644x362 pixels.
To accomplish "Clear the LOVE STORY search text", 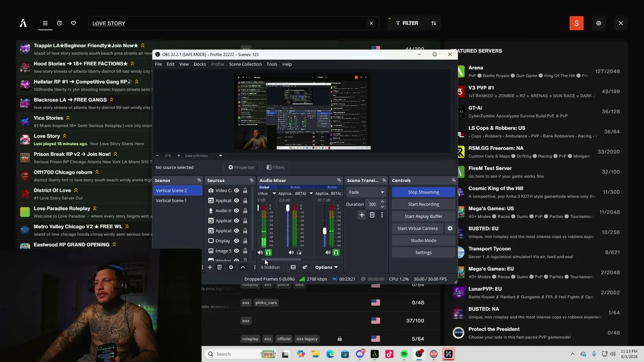I will point(371,23).
